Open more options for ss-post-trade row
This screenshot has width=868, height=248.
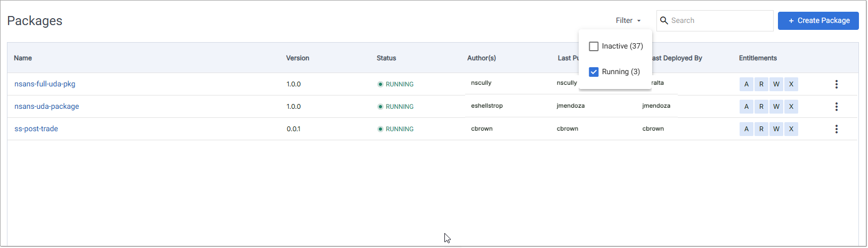[x=836, y=129]
